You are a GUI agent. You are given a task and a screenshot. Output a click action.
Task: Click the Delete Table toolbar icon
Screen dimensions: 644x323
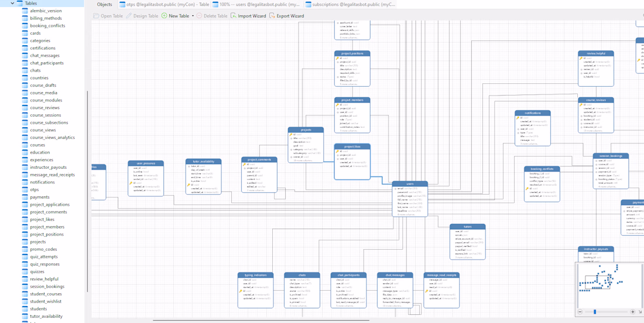coord(200,16)
